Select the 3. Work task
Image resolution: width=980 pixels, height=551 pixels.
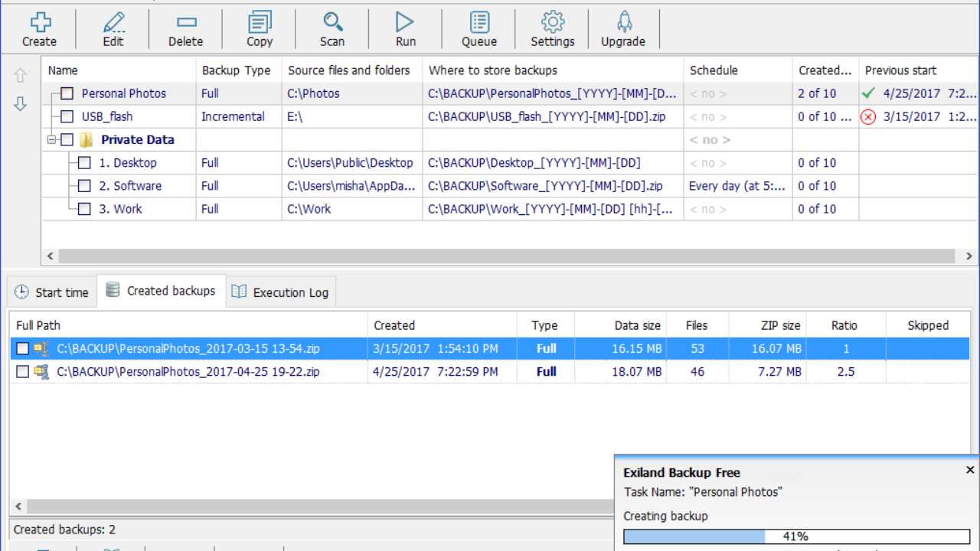[x=120, y=209]
